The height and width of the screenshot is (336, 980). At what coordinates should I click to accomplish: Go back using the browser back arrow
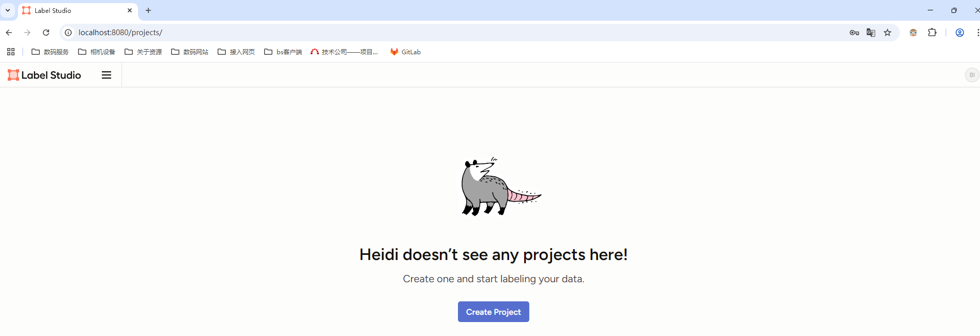[9, 33]
